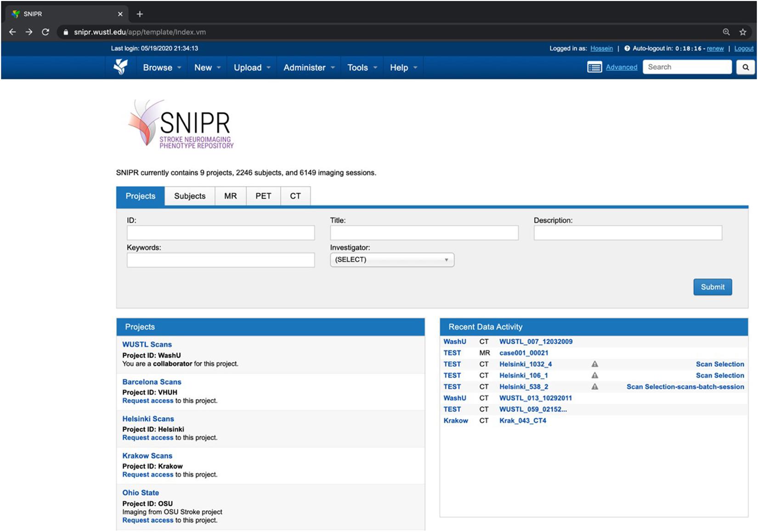Image resolution: width=758 pixels, height=532 pixels.
Task: Expand the Administer menu
Action: [x=309, y=67]
